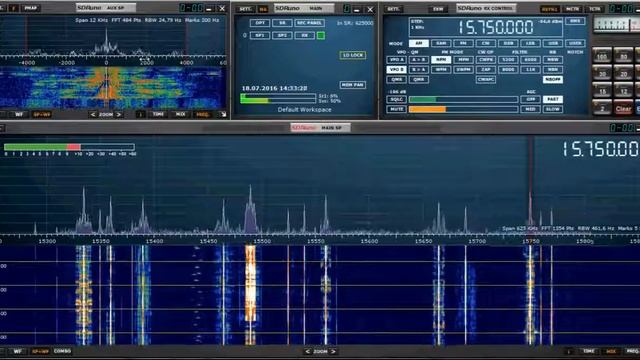
Task: Click zoom-in right arrow in Aux SP window
Action: [x=119, y=115]
